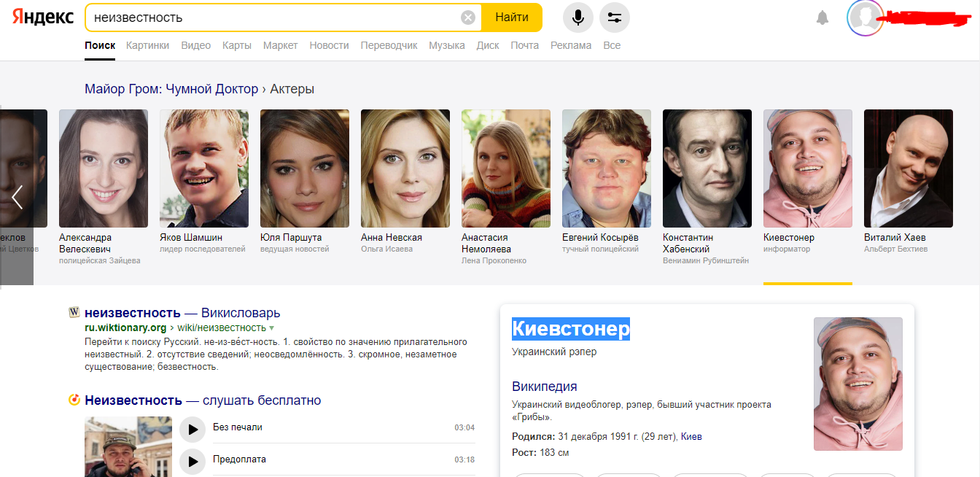Click the Wiktionary favicon icon
980x477 pixels.
(74, 313)
